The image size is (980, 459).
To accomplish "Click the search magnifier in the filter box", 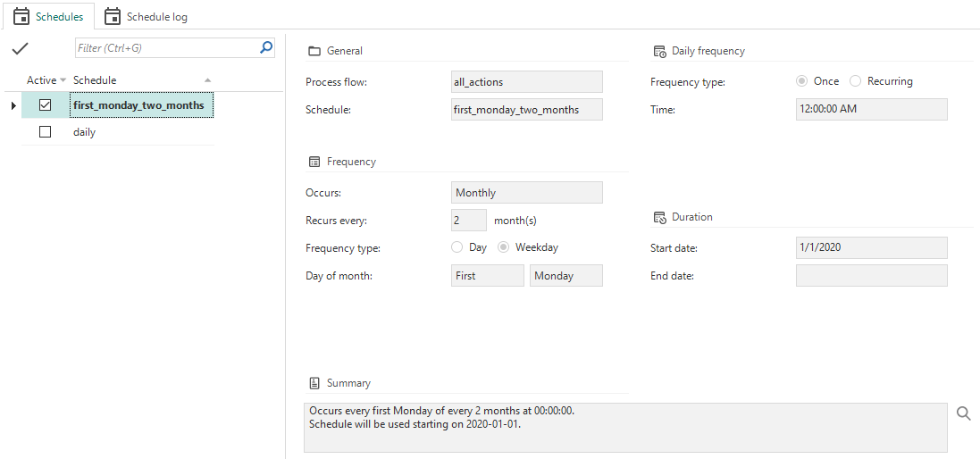I will tap(265, 48).
